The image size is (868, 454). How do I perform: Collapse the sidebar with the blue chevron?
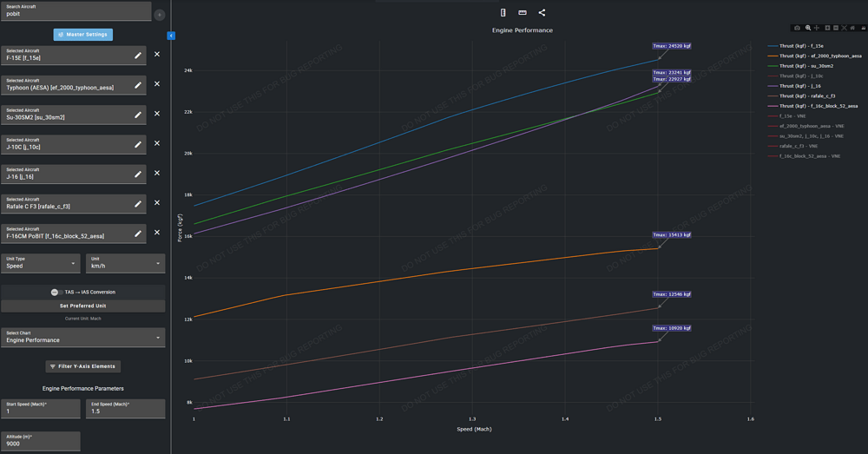tap(171, 36)
